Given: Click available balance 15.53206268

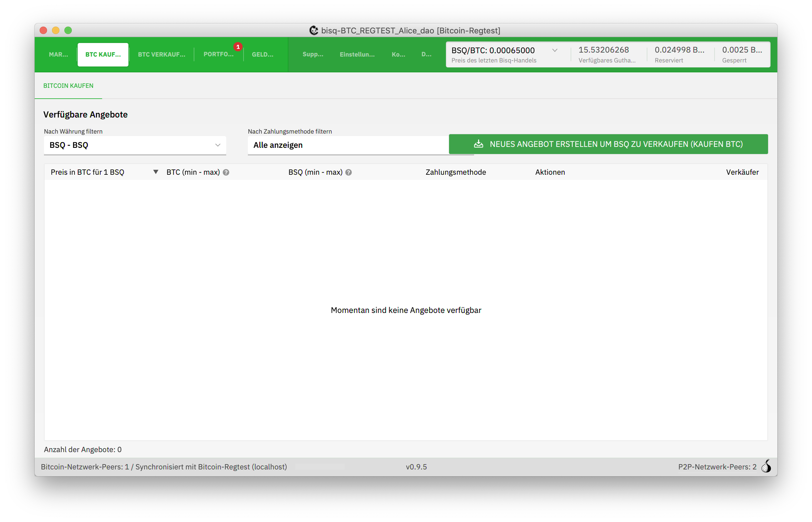Looking at the screenshot, I should click(603, 50).
